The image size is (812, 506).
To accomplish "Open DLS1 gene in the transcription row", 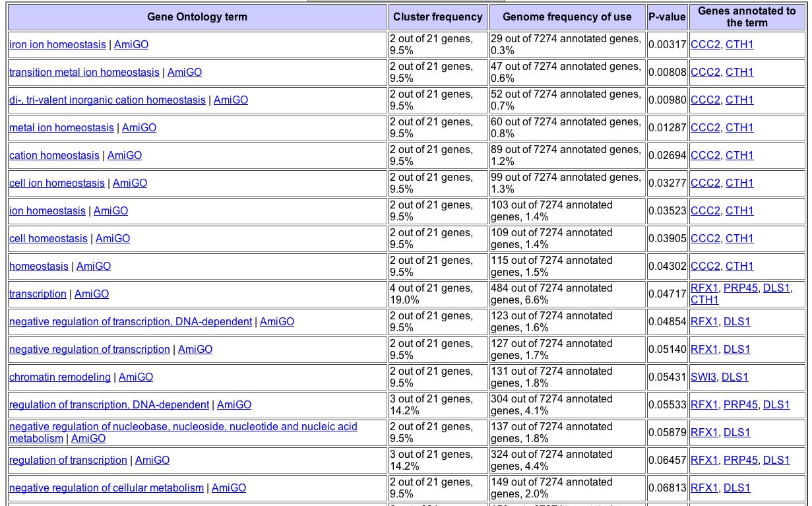I will coord(776,288).
